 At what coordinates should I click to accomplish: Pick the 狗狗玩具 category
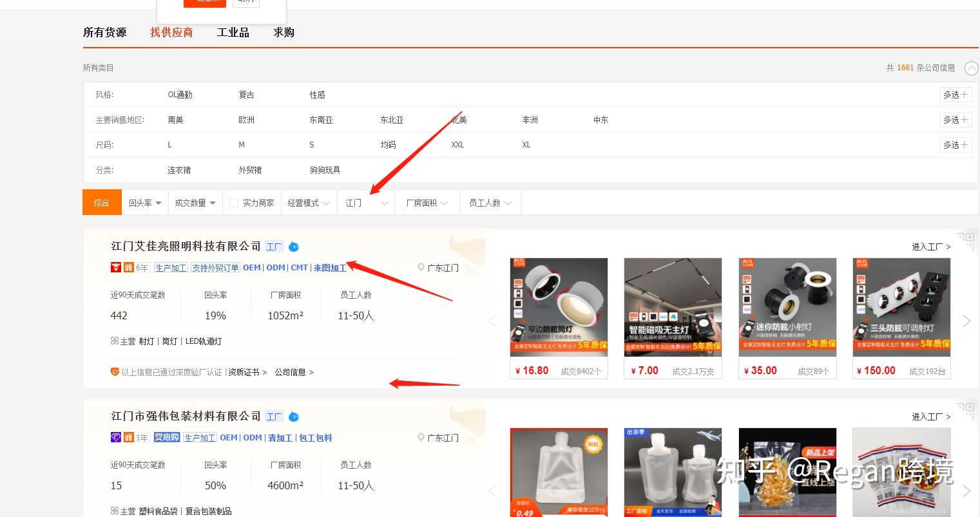[325, 170]
